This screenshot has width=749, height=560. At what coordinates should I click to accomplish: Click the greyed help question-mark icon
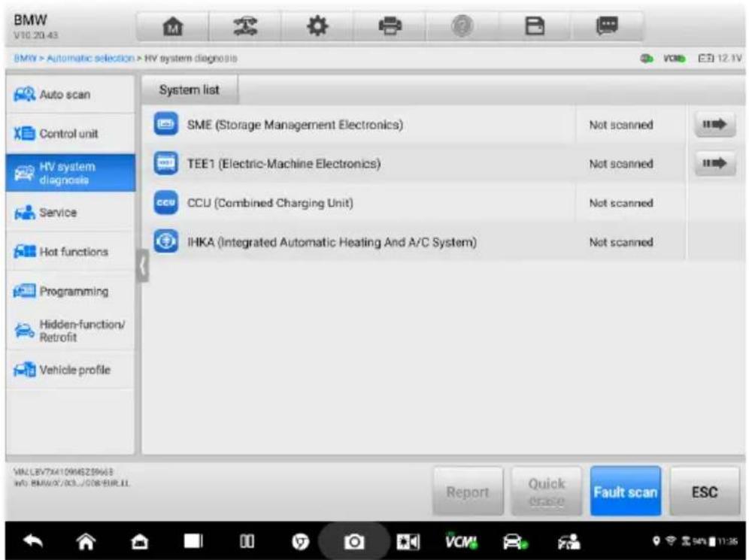pos(462,26)
